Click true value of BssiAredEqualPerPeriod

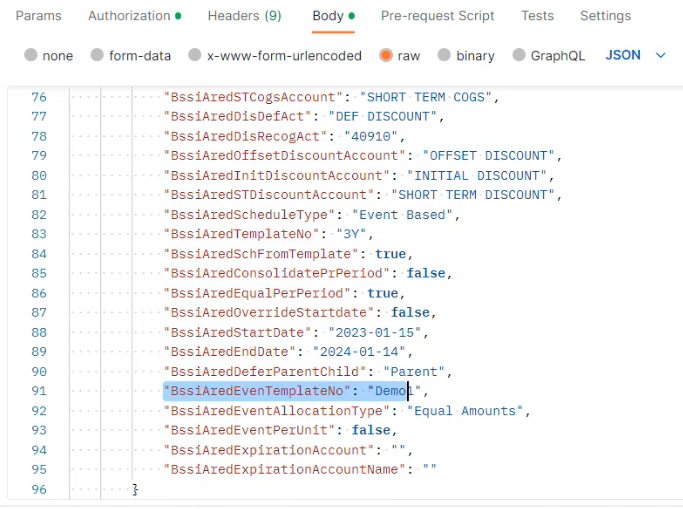(382, 293)
